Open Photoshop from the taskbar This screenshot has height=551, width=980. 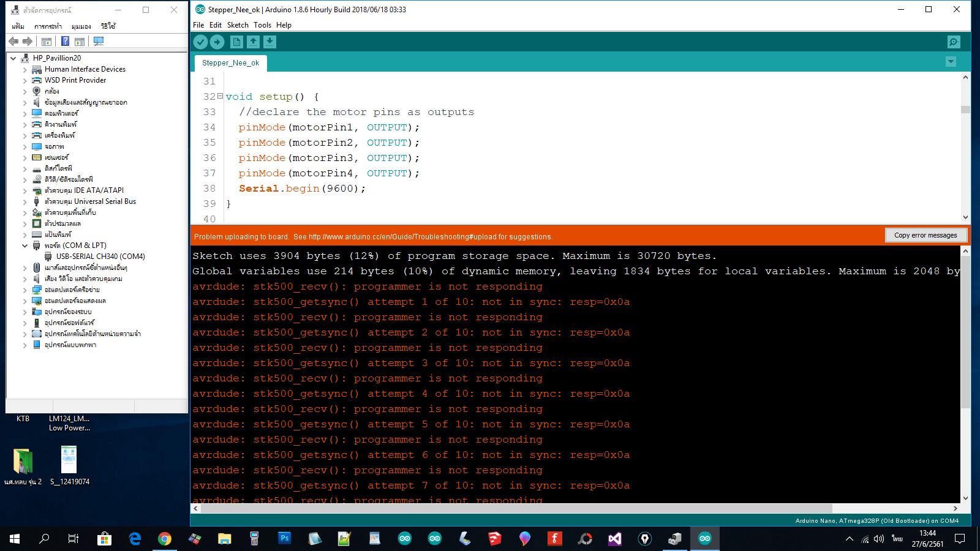(285, 539)
